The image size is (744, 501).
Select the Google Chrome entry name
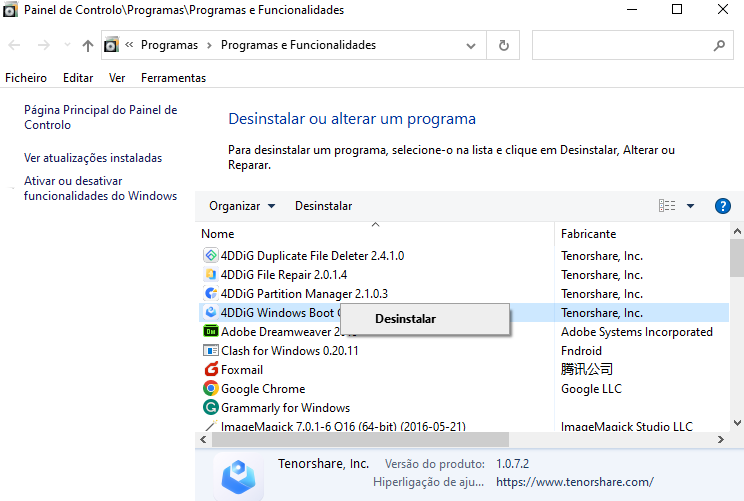click(x=263, y=389)
